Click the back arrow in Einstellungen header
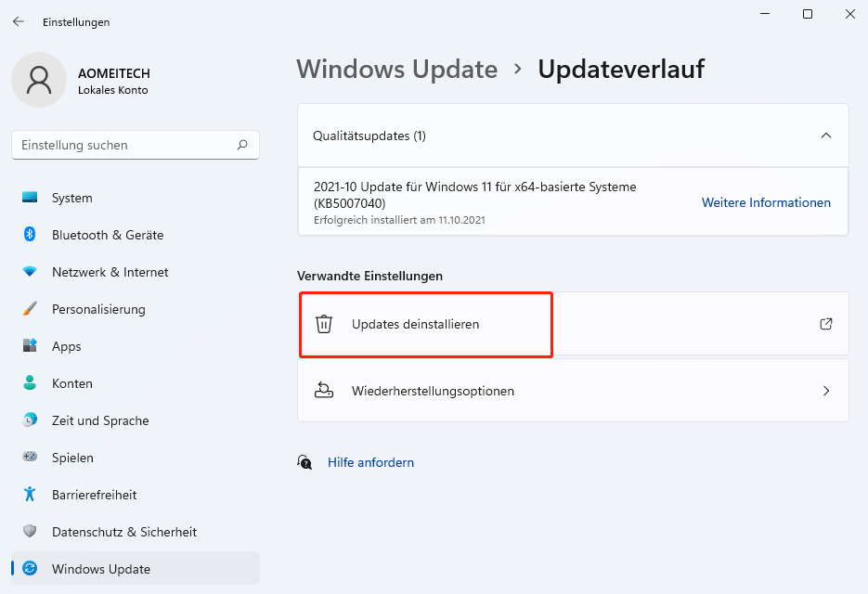The width and height of the screenshot is (868, 594). click(x=19, y=21)
